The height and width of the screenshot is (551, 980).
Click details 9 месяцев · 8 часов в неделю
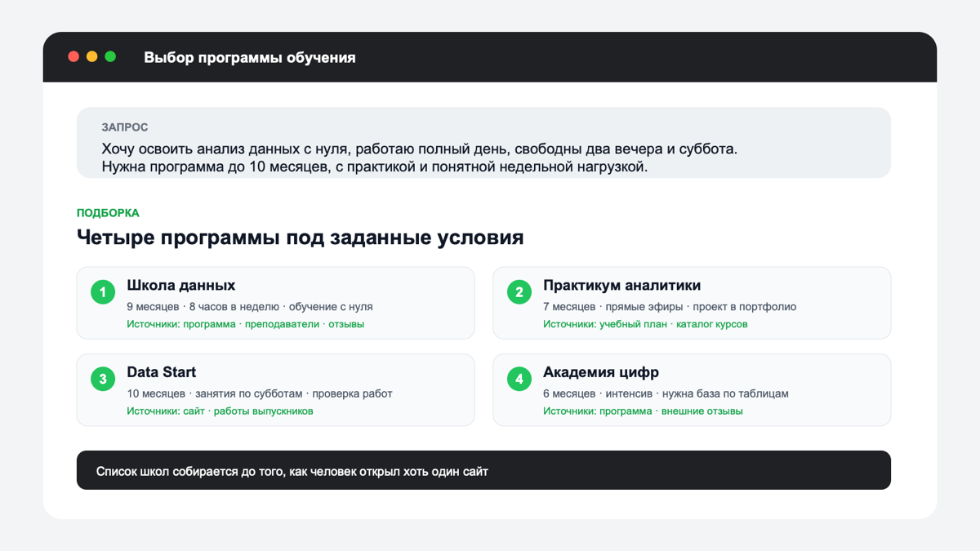tap(250, 307)
